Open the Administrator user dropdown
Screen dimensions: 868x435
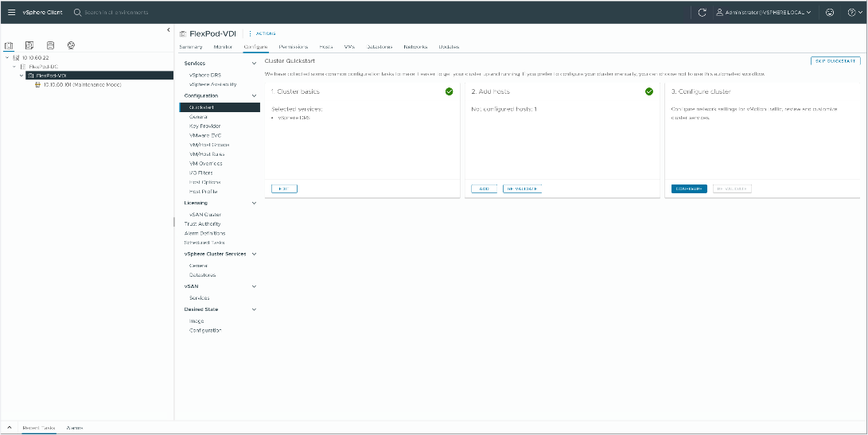(x=763, y=12)
